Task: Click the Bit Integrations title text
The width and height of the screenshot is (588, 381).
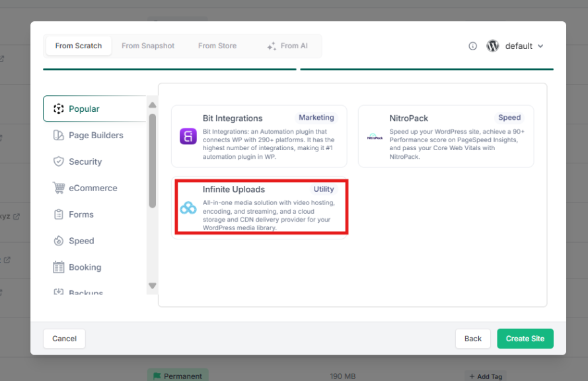Action: pos(233,118)
